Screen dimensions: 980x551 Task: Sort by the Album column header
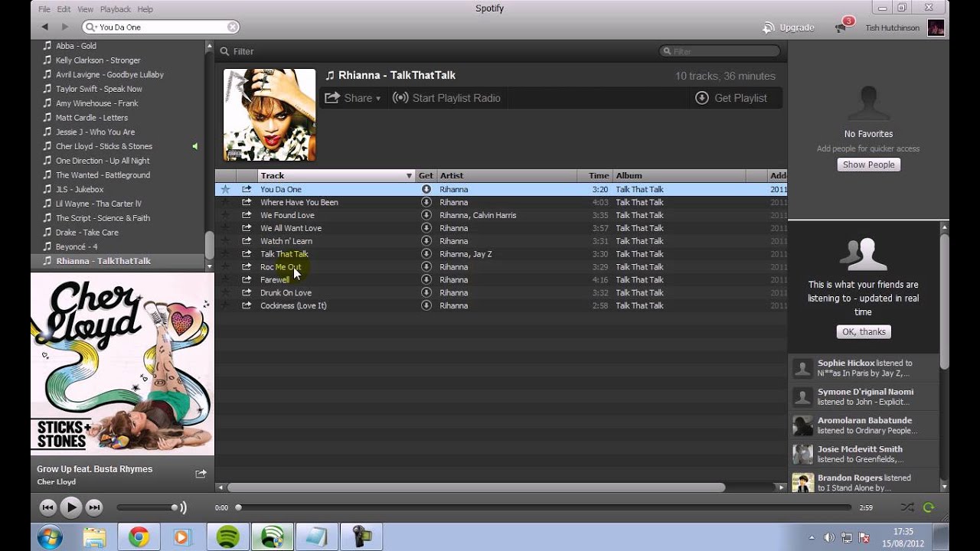pos(679,175)
